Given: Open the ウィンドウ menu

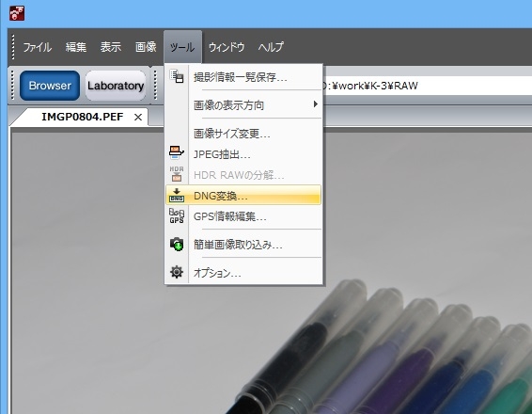Looking at the screenshot, I should coord(227,47).
